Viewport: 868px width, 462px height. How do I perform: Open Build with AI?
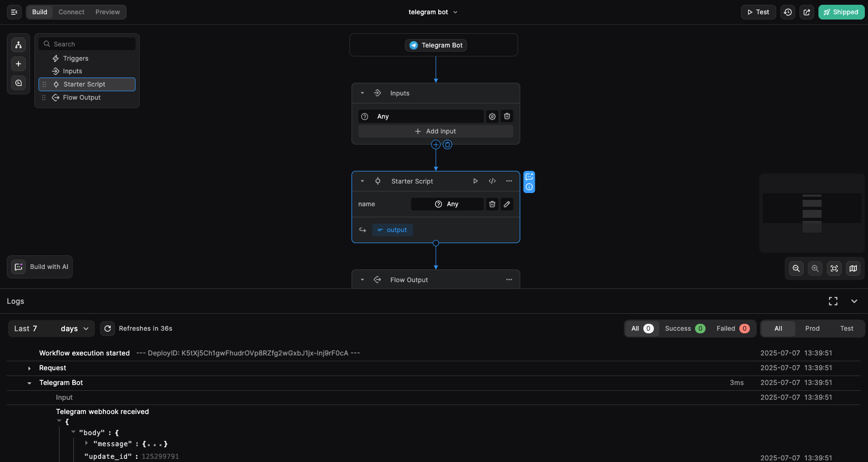(40, 267)
